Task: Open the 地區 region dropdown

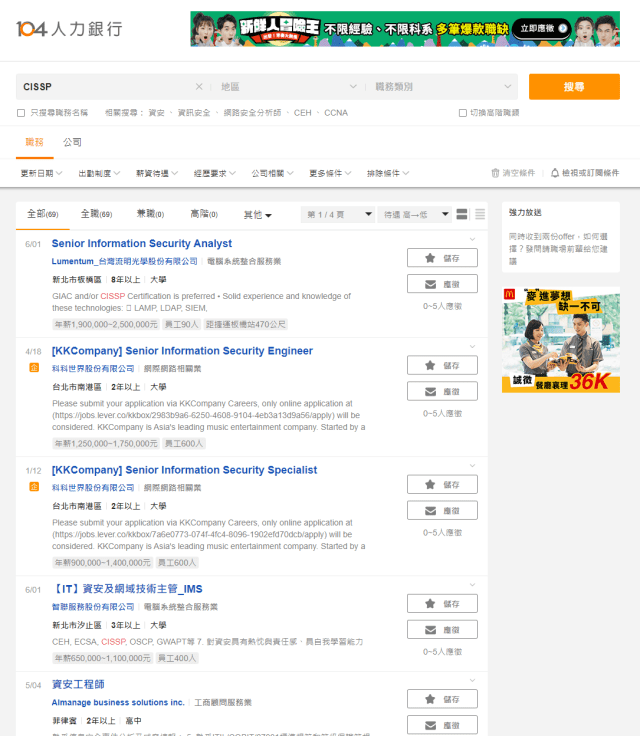Action: 288,87
